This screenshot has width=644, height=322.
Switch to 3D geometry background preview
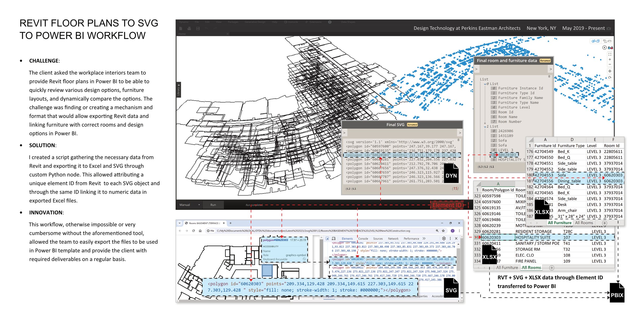click(x=595, y=41)
